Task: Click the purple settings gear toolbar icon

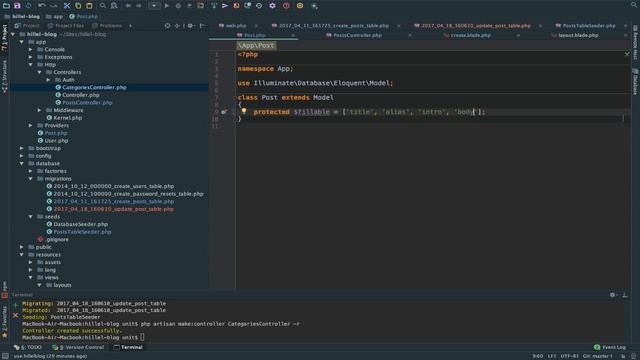Action: (x=272, y=6)
